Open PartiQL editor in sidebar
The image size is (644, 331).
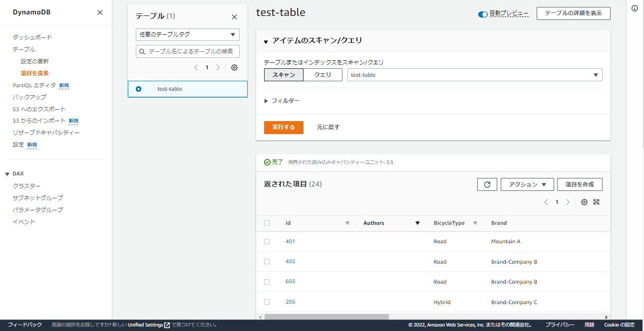(34, 85)
